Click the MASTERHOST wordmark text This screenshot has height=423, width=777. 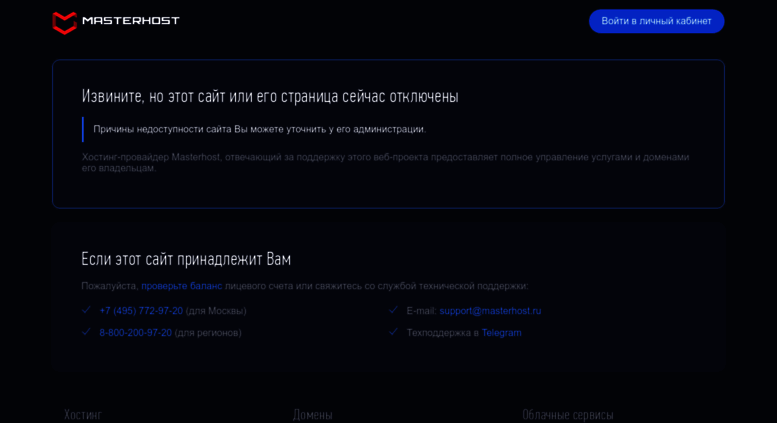click(131, 20)
